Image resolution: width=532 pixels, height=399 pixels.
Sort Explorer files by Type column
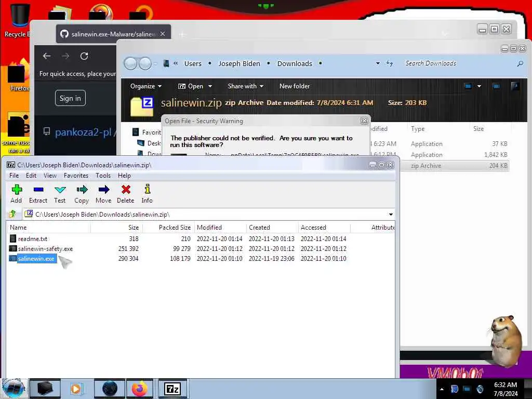point(417,129)
